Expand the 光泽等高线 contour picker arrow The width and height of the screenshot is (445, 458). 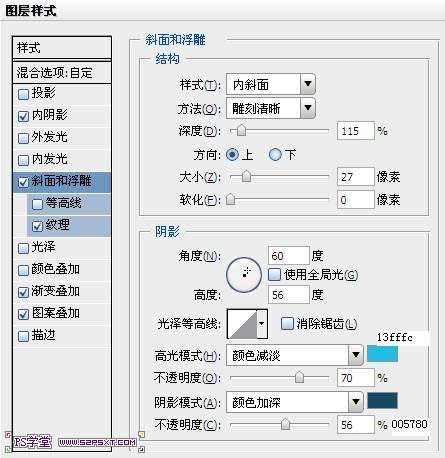coord(262,324)
